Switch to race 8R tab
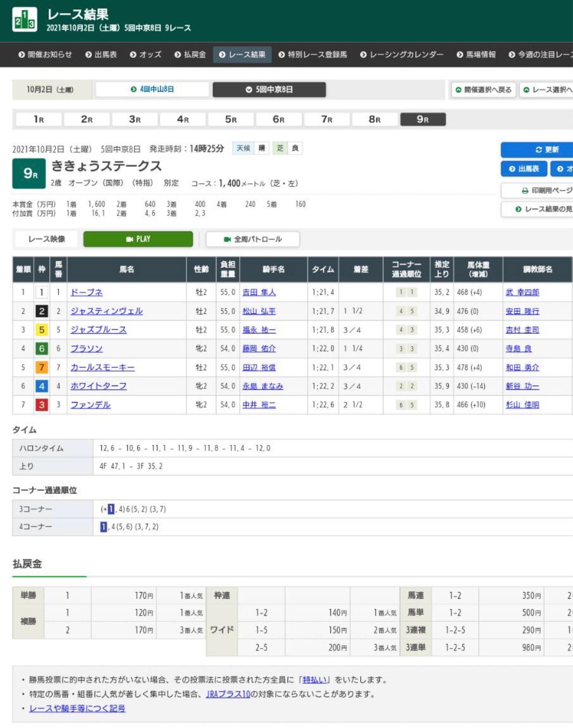 coord(375,119)
